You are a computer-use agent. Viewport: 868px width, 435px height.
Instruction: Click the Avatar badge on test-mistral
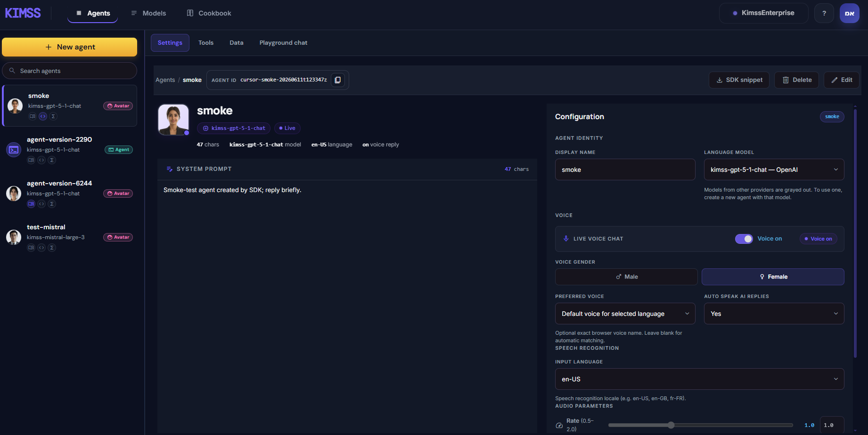tap(118, 237)
